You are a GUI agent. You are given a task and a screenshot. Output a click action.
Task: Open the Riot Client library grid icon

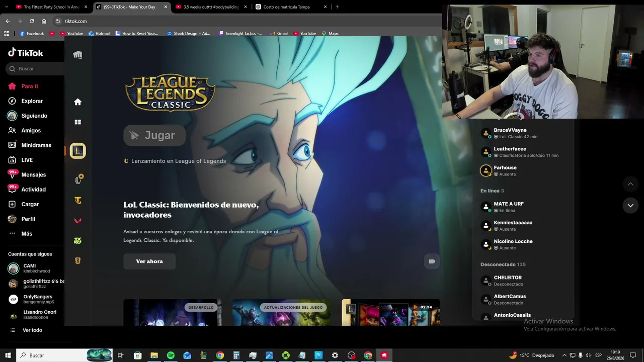coord(77,122)
